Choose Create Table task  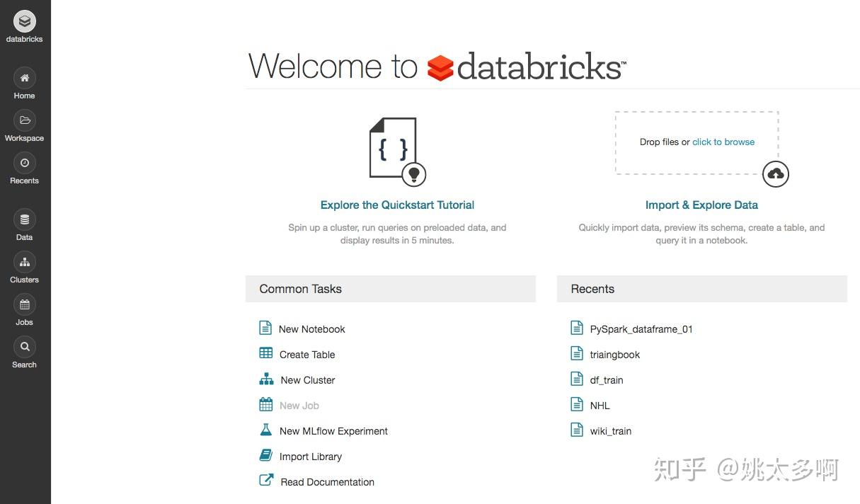pos(306,355)
